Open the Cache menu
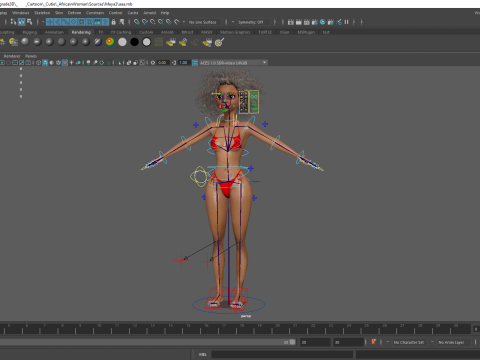 (x=133, y=13)
